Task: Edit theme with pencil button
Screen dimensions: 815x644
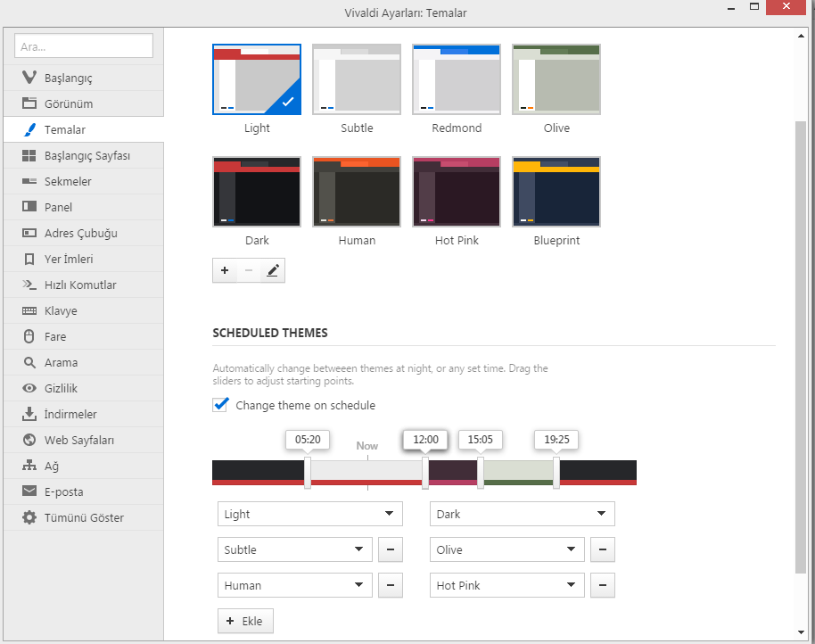Action: (273, 270)
